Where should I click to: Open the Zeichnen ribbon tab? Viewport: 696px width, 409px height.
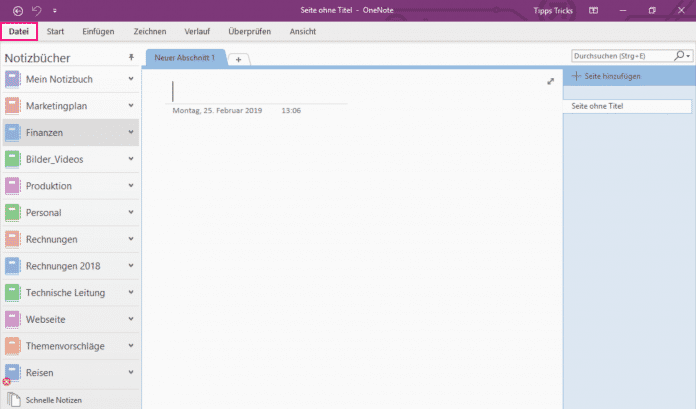click(x=150, y=32)
